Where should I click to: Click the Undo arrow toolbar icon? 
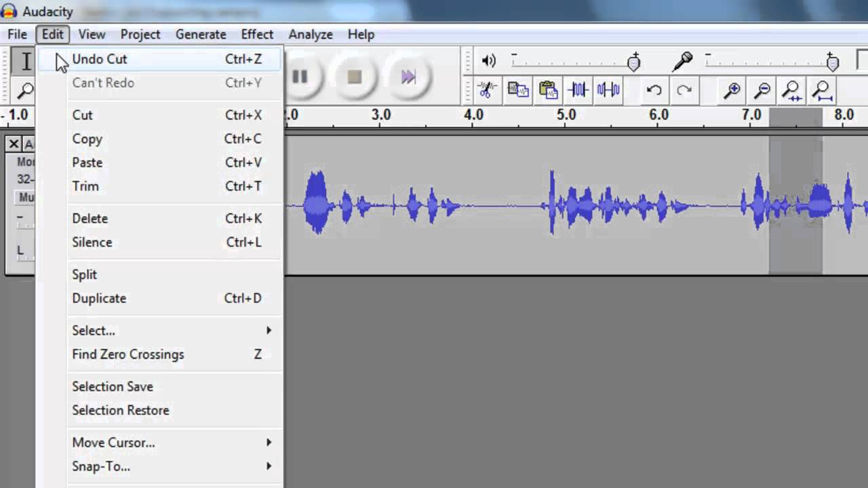coord(654,90)
